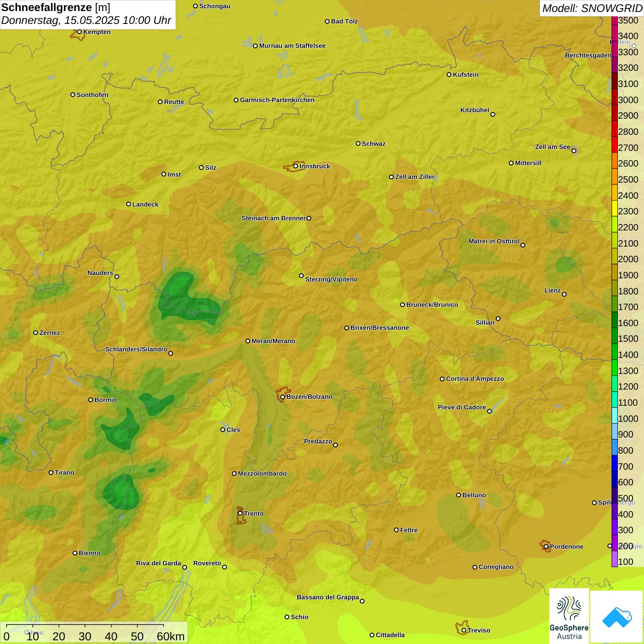Viewport: 644px width, 644px height.
Task: Click the Matrei in Osttirol label
Action: click(x=494, y=241)
